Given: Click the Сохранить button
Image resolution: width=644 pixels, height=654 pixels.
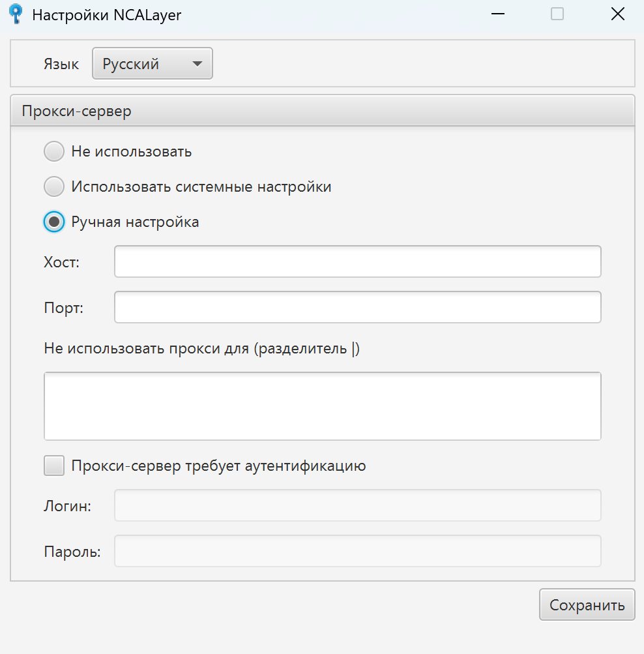Looking at the screenshot, I should pos(587,605).
